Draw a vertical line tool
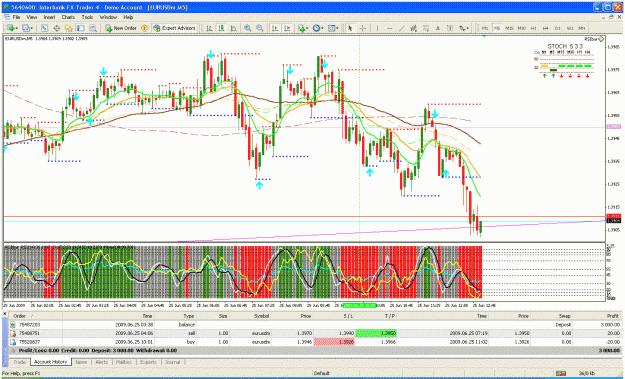625x379 pixels. point(377,28)
